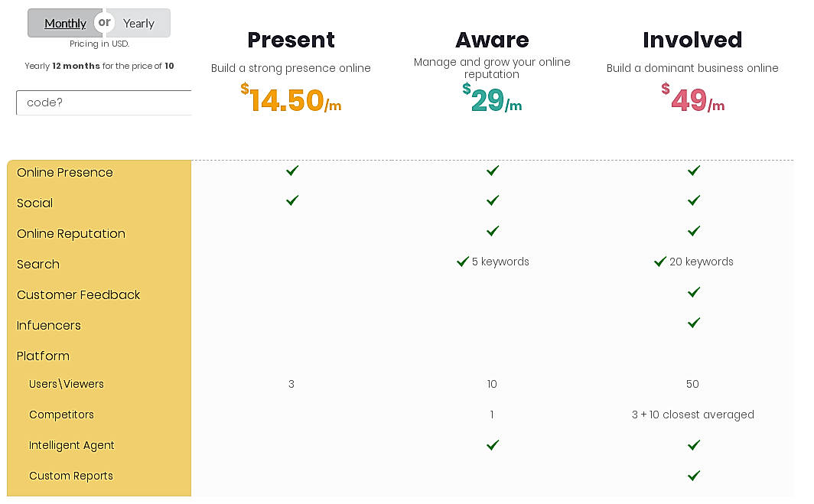
Task: Click Online Presence checkmark under Present plan
Action: click(291, 171)
